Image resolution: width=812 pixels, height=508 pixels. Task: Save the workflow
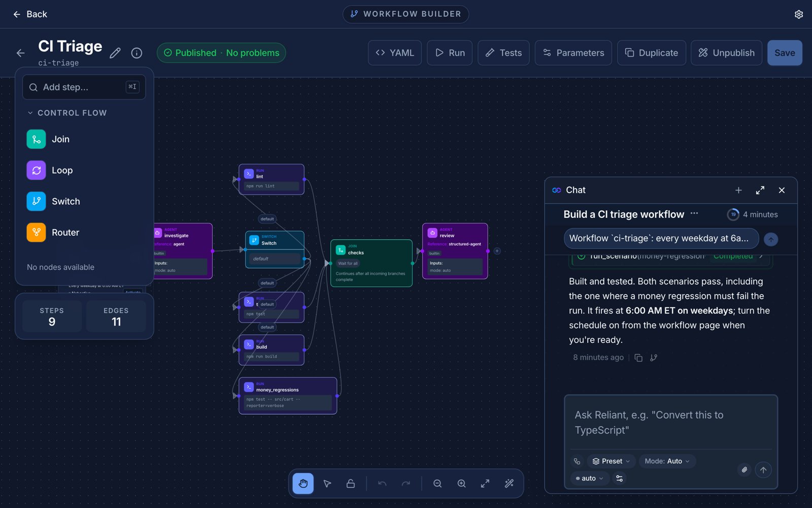click(x=785, y=53)
